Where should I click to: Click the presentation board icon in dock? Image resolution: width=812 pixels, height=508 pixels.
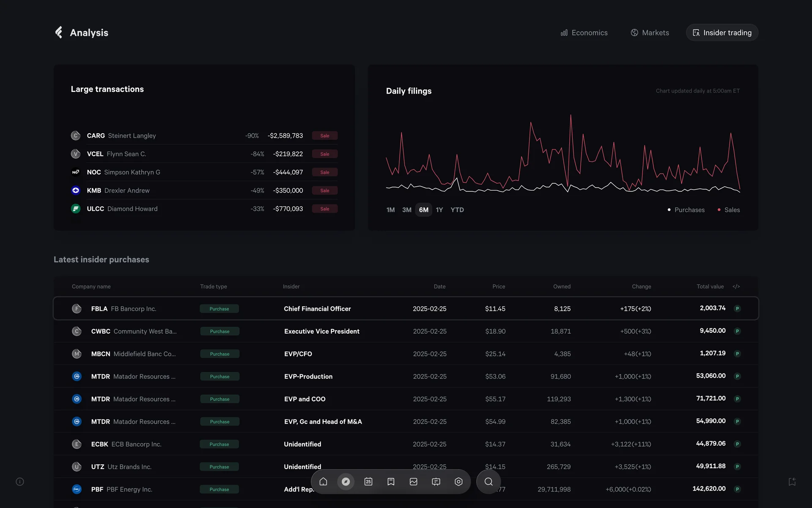[436, 482]
